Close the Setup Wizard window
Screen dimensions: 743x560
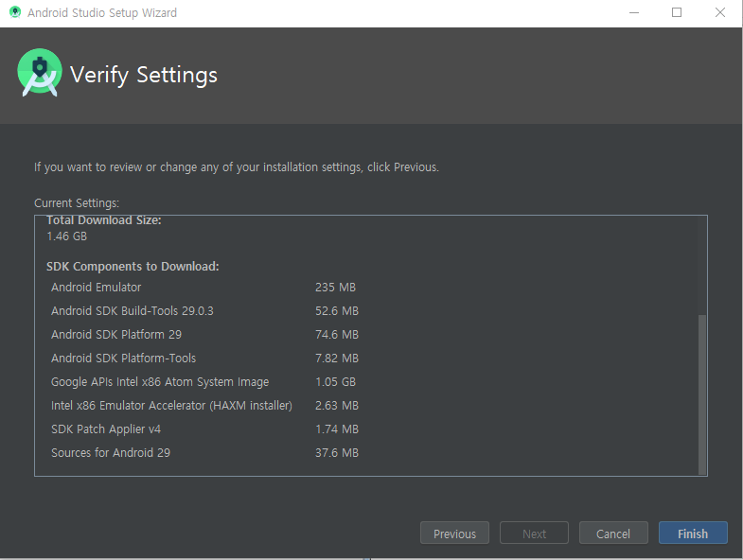point(719,13)
